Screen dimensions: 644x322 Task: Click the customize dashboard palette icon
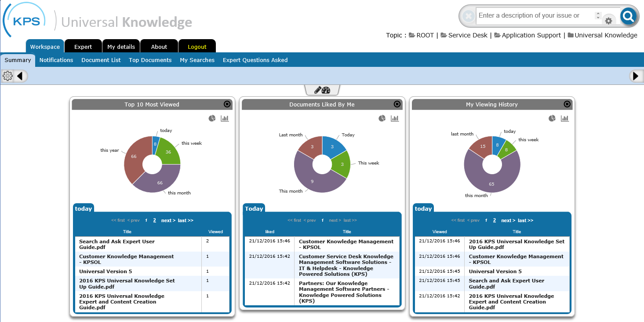(322, 90)
